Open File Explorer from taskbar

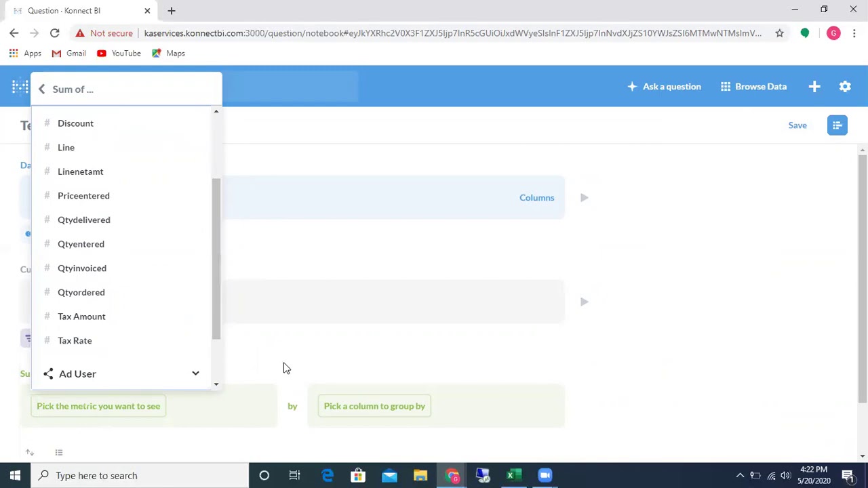coord(420,476)
